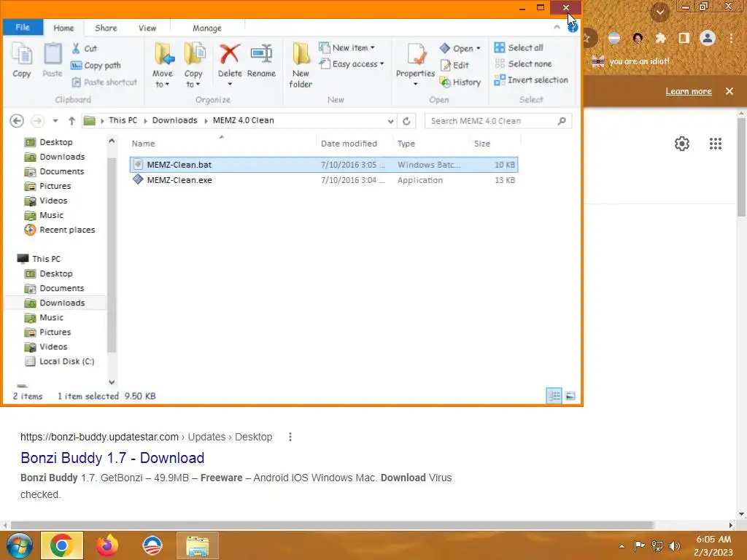747x560 pixels.
Task: Open Explorer help question mark icon
Action: [x=573, y=28]
